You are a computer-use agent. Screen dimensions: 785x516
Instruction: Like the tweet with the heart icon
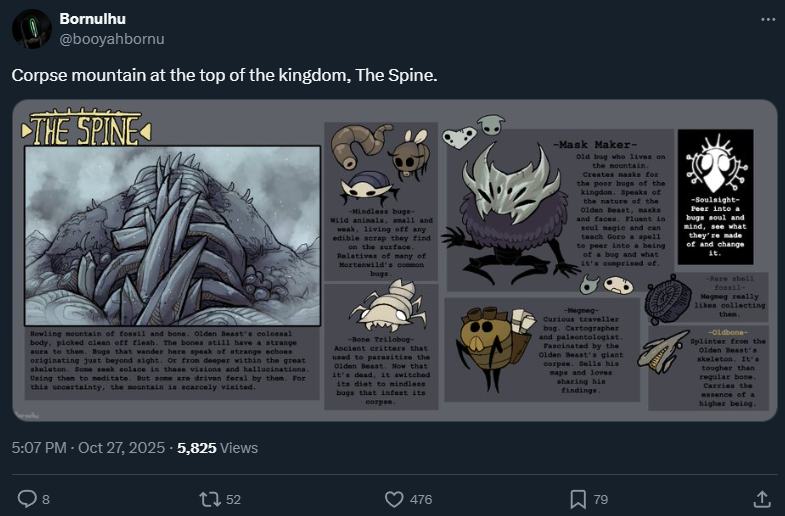click(x=394, y=497)
